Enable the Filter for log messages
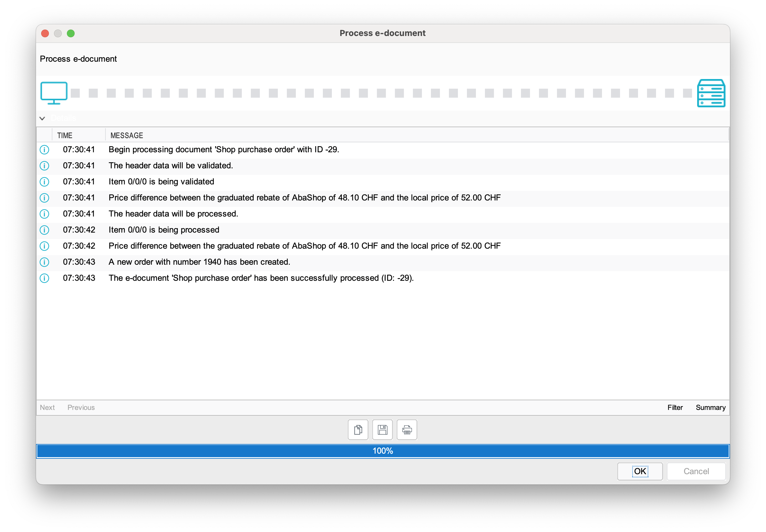This screenshot has width=766, height=532. pos(675,407)
